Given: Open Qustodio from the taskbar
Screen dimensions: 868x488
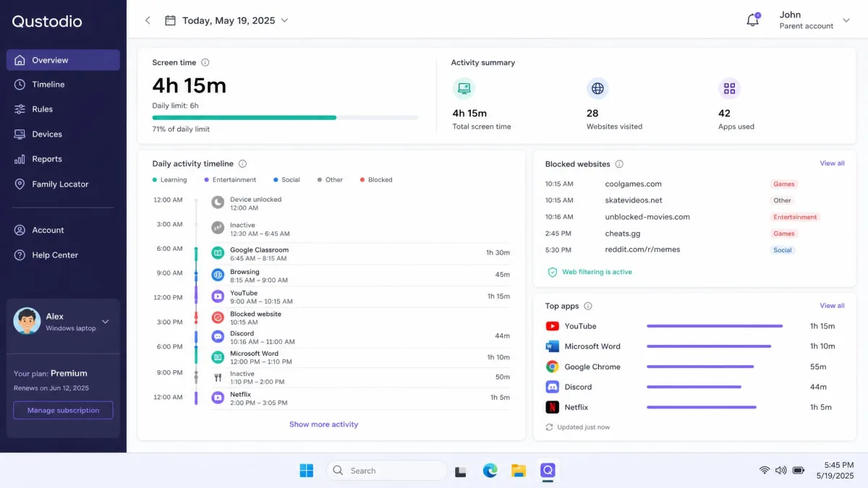Looking at the screenshot, I should [x=548, y=471].
